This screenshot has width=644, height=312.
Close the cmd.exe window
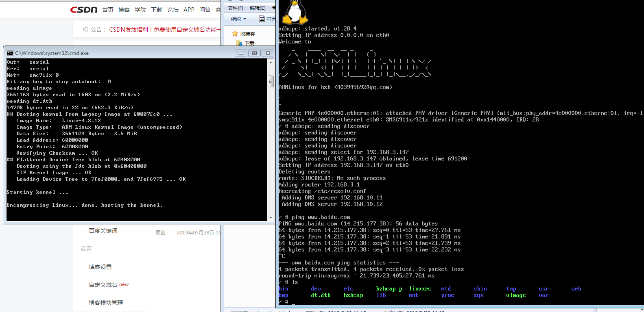(x=268, y=53)
